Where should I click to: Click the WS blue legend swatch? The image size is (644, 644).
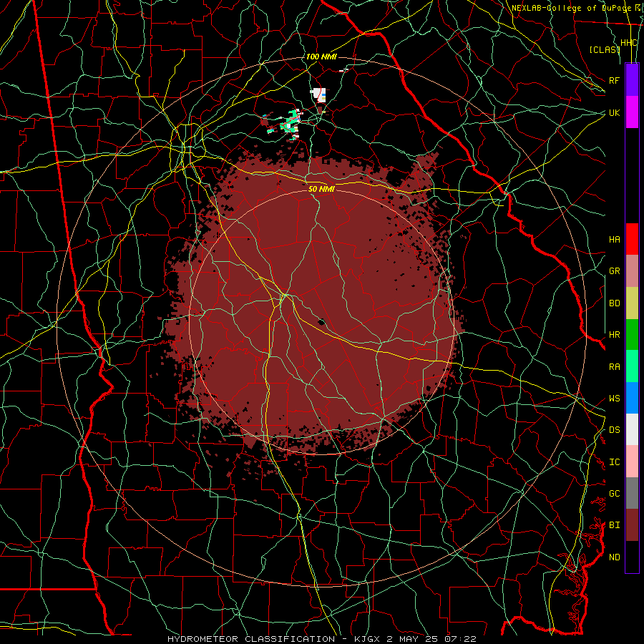(x=632, y=398)
